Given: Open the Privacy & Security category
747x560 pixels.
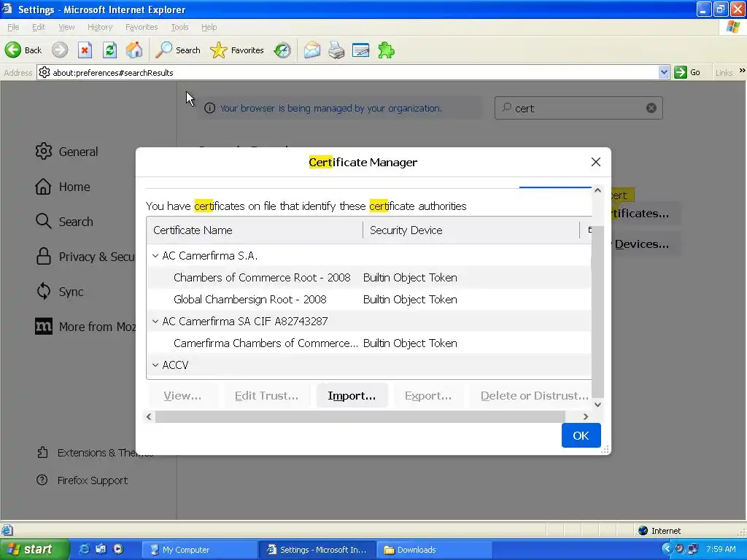Looking at the screenshot, I should click(x=85, y=257).
